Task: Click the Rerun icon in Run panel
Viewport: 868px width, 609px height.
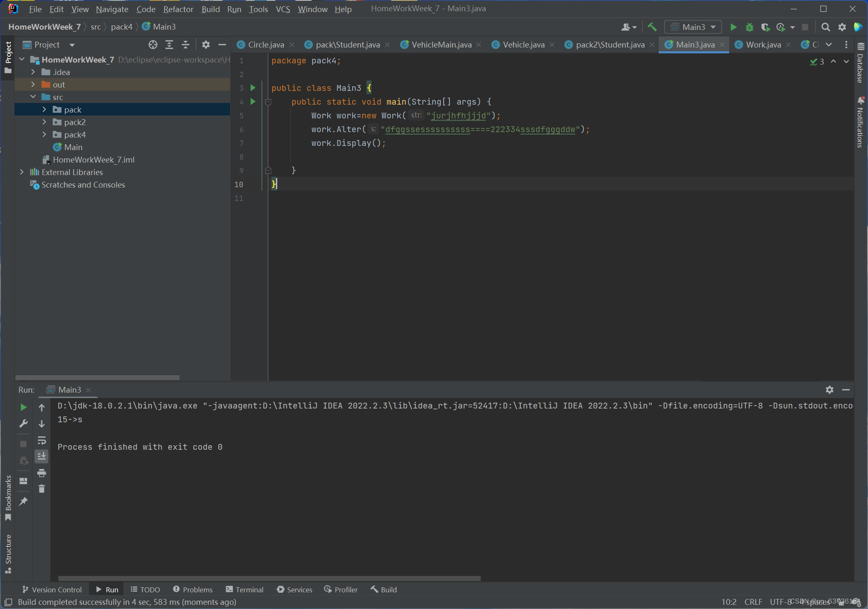Action: (x=23, y=407)
